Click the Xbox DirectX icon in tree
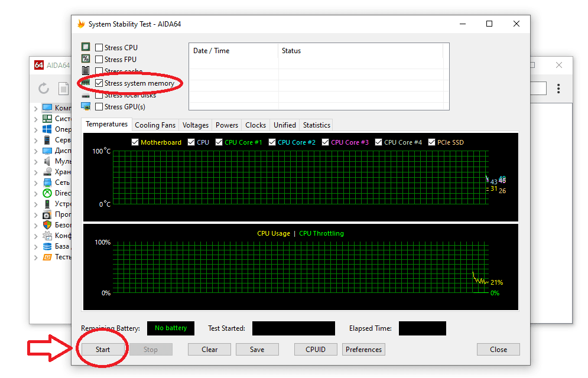The width and height of the screenshot is (588, 378). (47, 193)
